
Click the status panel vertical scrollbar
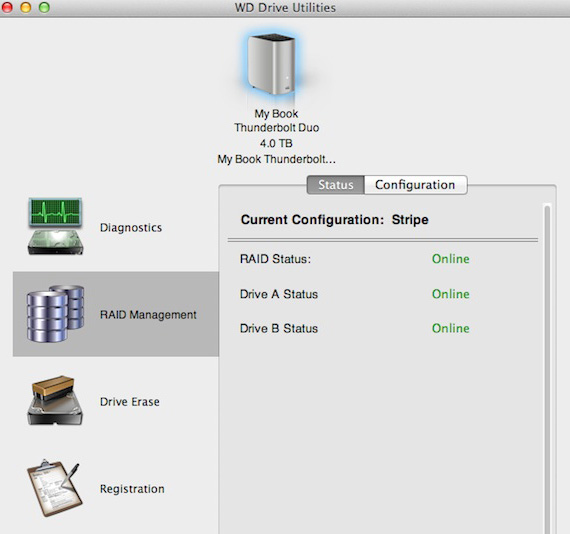(547, 369)
